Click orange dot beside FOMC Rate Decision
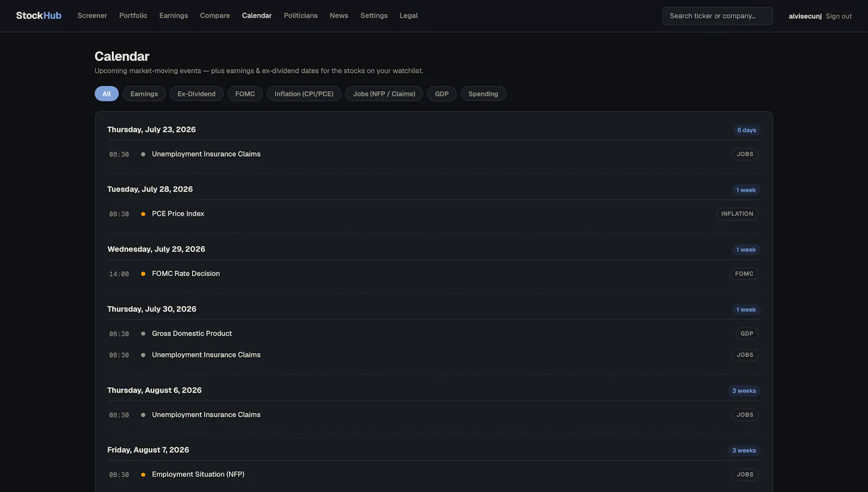Viewport: 868px width, 492px height. [143, 274]
